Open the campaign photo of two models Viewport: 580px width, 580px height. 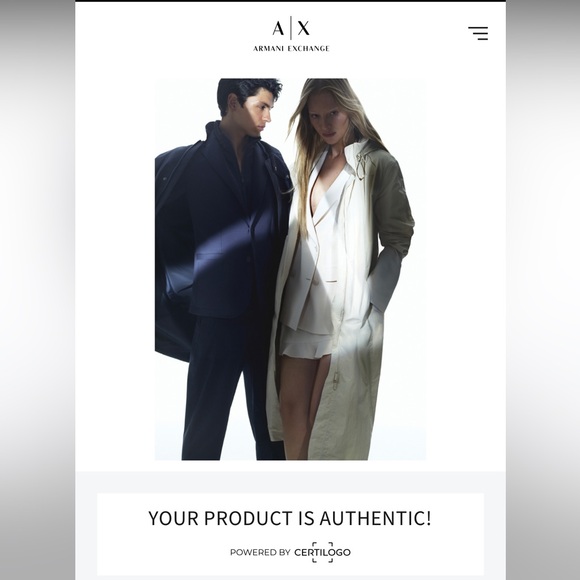pyautogui.click(x=290, y=269)
